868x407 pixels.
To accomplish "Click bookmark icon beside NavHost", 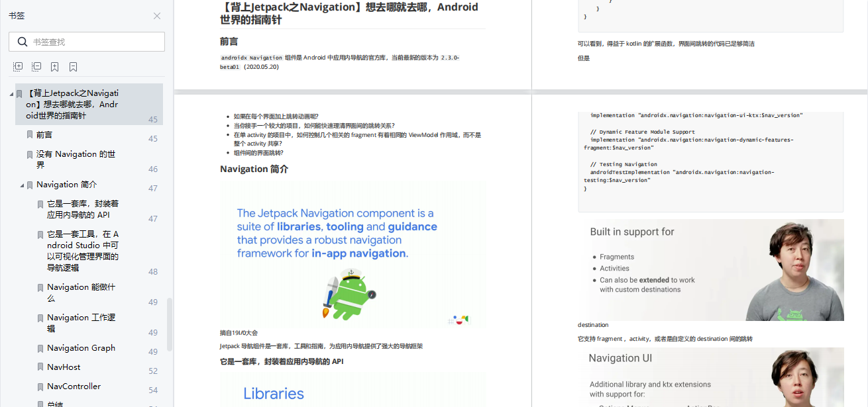I will (40, 367).
